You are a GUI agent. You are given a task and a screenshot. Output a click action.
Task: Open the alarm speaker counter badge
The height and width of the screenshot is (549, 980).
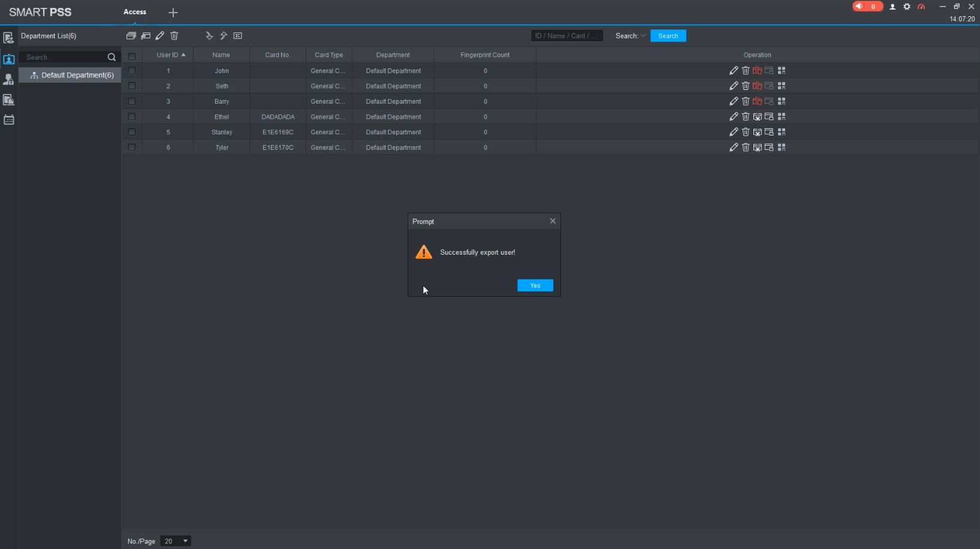(867, 7)
